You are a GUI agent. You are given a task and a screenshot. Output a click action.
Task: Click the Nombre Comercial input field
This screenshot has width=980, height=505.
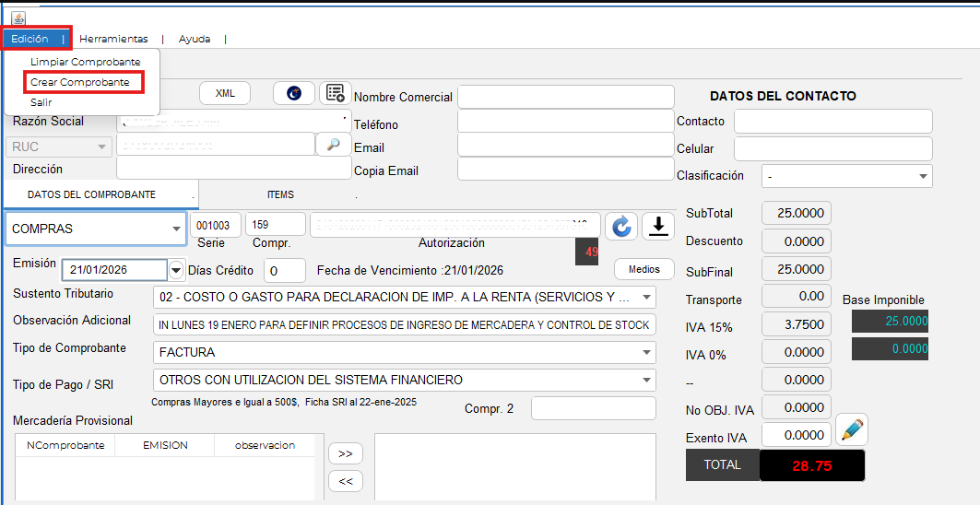566,97
